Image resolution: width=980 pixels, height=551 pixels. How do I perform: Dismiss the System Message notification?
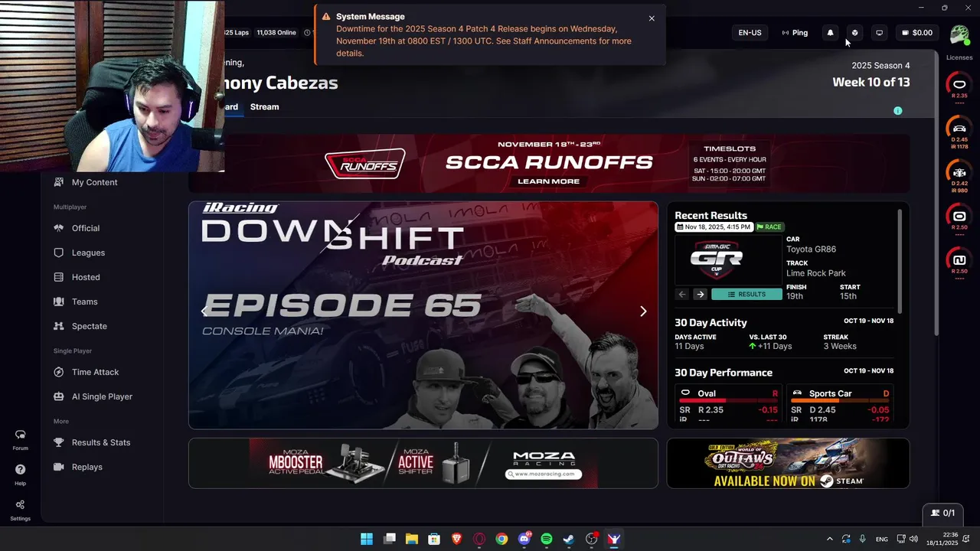pos(652,18)
